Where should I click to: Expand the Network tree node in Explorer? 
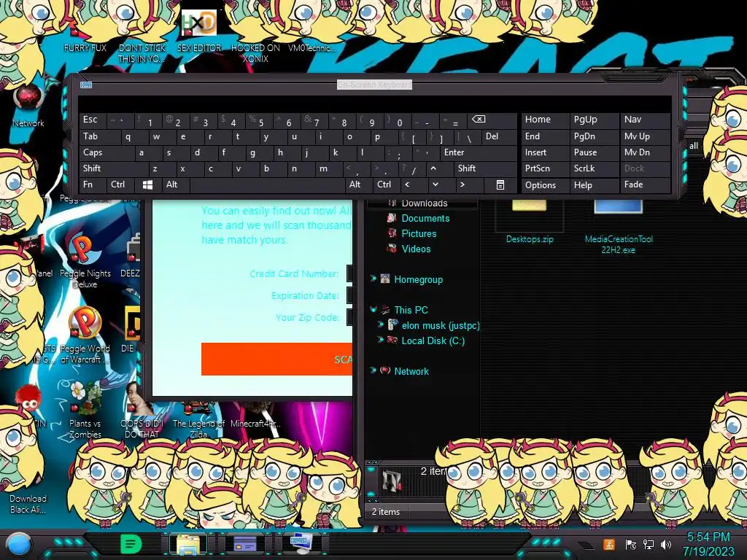[373, 370]
